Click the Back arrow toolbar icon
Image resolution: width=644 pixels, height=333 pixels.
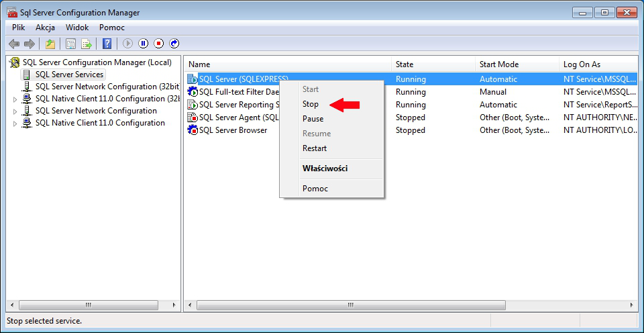[14, 44]
